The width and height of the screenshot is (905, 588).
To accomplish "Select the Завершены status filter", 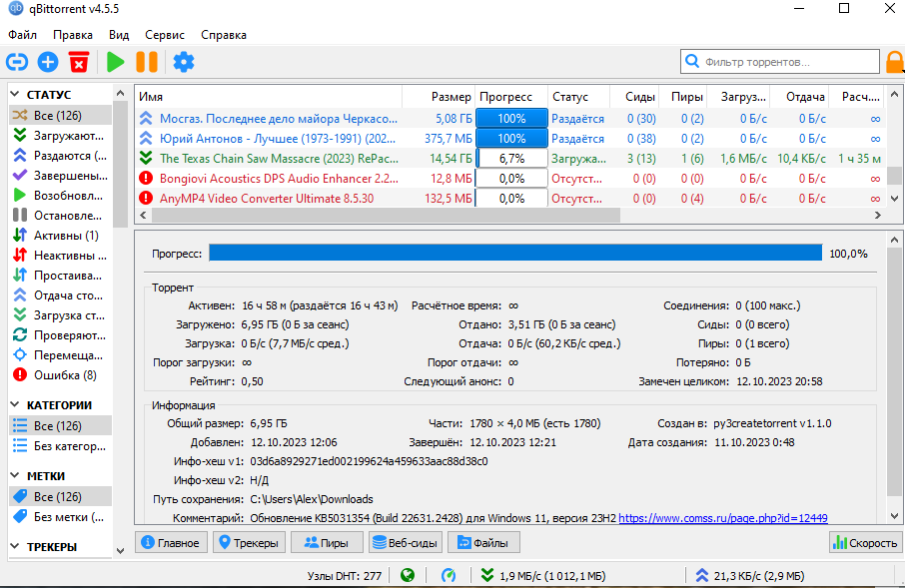I will (x=61, y=176).
